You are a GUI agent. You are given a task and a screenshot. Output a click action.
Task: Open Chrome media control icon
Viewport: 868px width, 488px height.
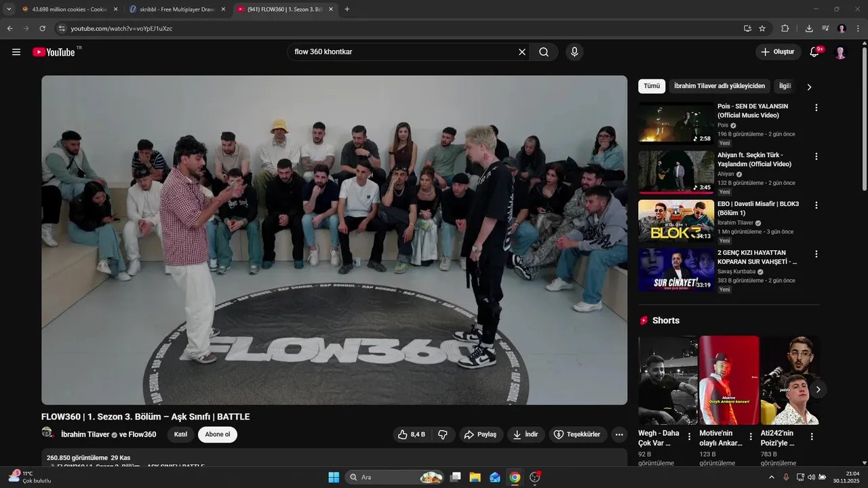coord(825,28)
